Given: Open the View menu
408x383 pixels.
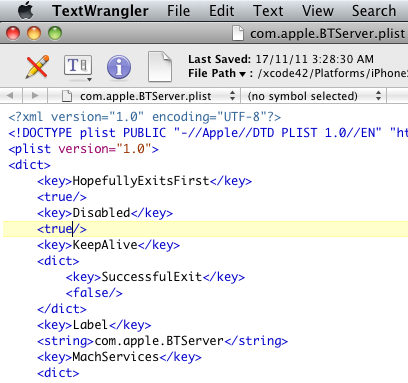Looking at the screenshot, I should click(318, 11).
